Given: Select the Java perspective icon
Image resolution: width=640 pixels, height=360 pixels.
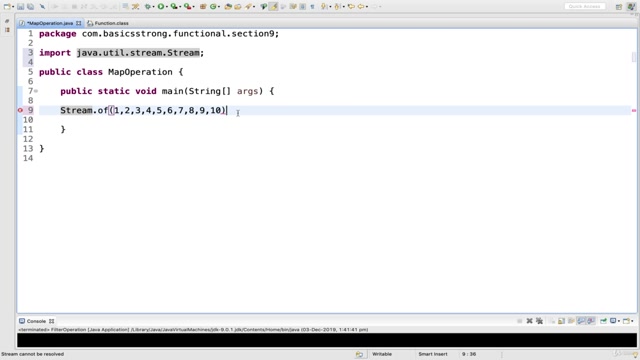Looking at the screenshot, I should pos(631,7).
